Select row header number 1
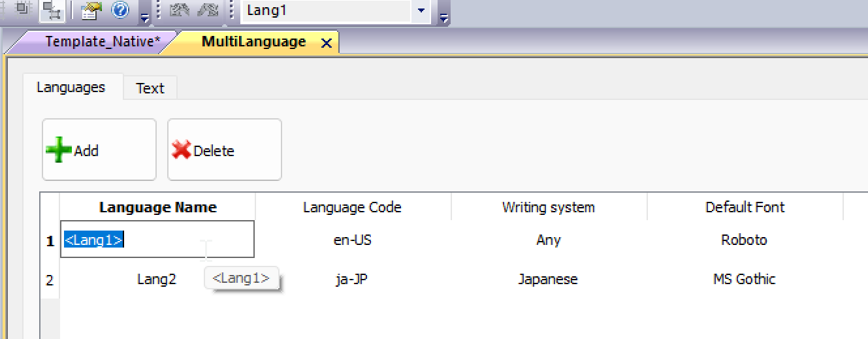The image size is (868, 339). coord(50,241)
